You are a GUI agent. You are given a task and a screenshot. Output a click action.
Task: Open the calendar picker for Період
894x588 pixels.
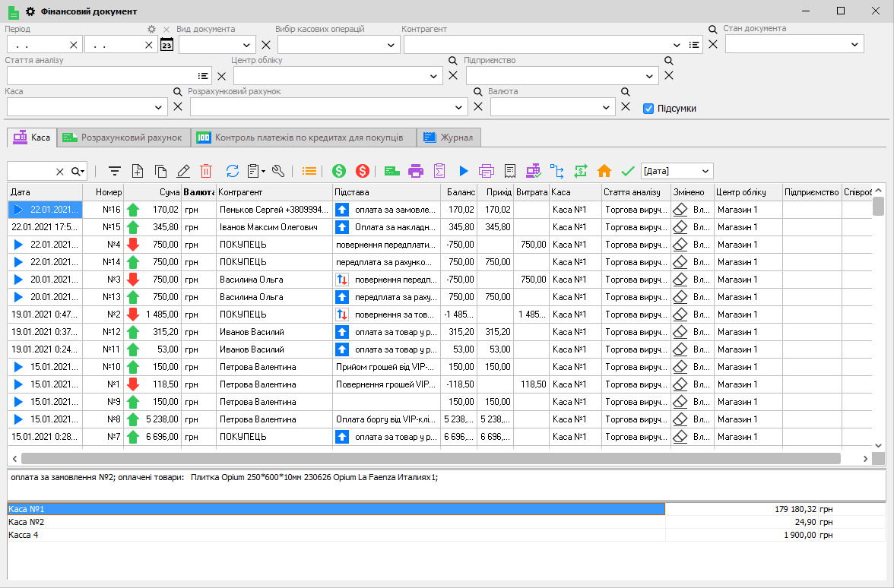click(x=167, y=45)
